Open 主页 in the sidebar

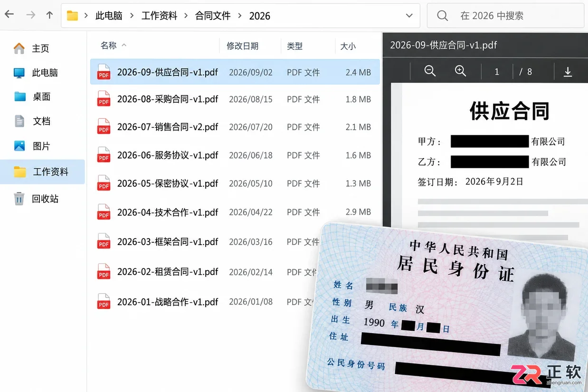tap(40, 48)
